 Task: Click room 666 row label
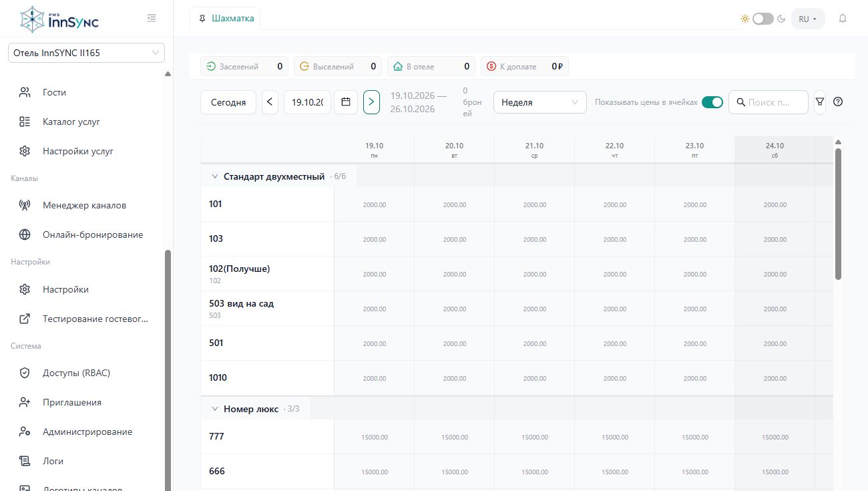(267, 472)
